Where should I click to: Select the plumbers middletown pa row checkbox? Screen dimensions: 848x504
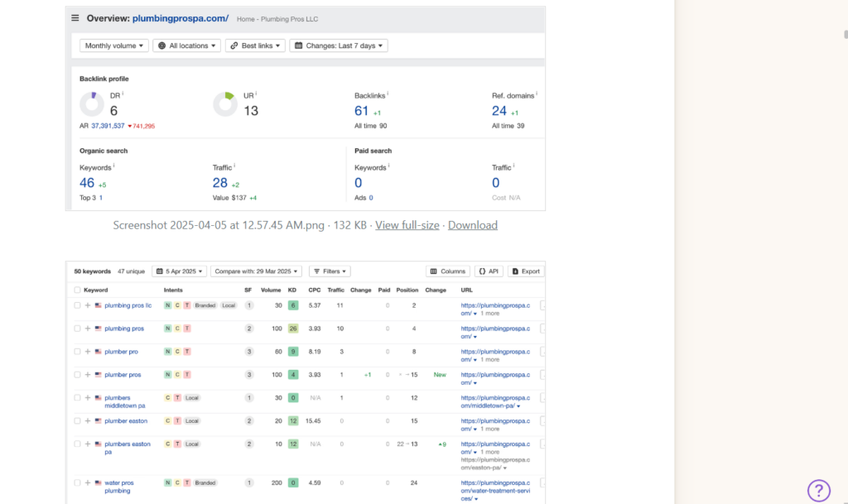[x=78, y=398]
